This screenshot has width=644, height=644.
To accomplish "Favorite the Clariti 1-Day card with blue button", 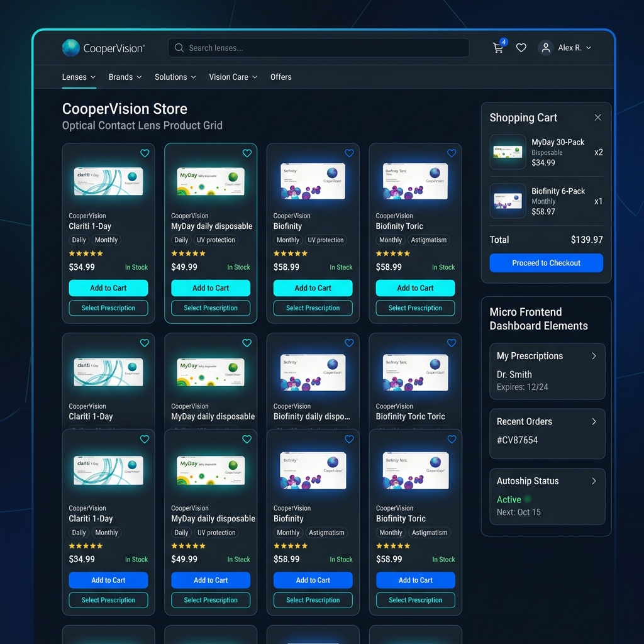I will [145, 440].
